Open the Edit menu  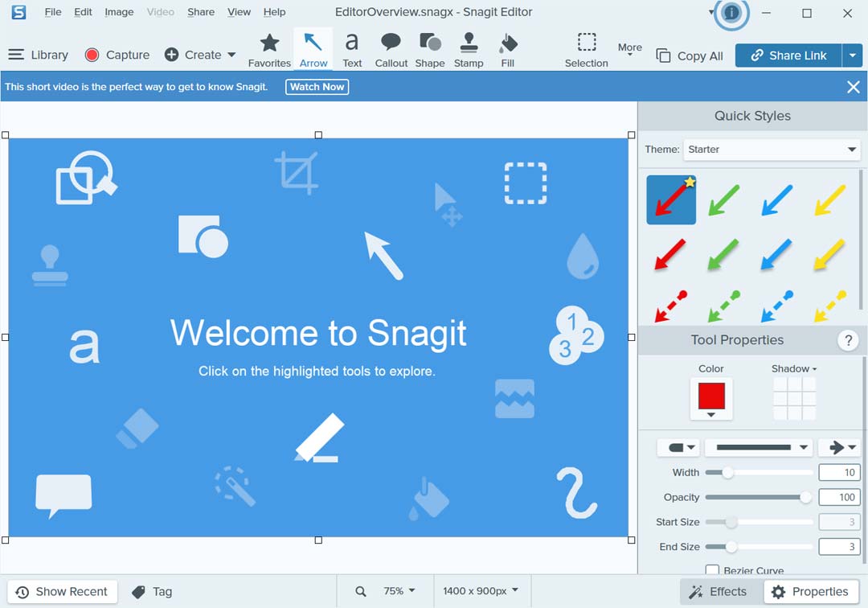click(x=83, y=11)
